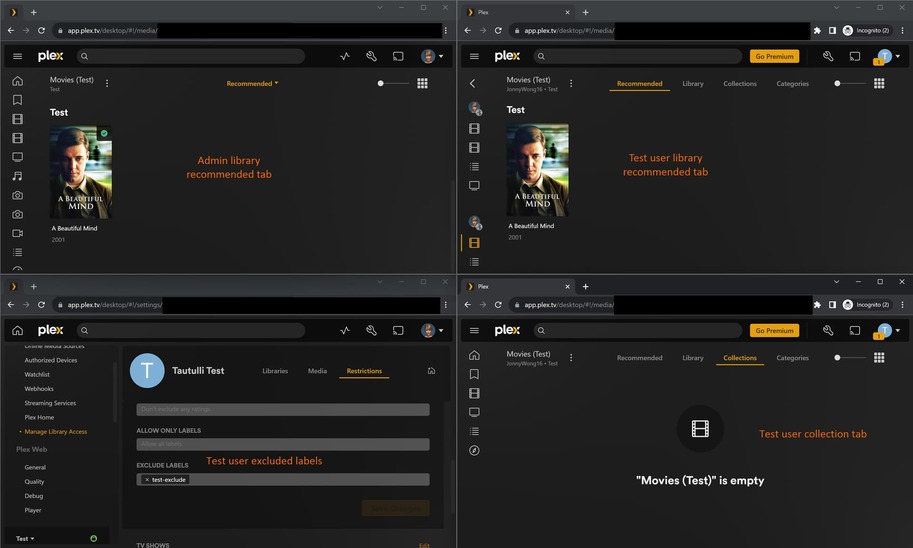Open Authorized Devices settings link
This screenshot has height=548, width=913.
click(x=51, y=360)
